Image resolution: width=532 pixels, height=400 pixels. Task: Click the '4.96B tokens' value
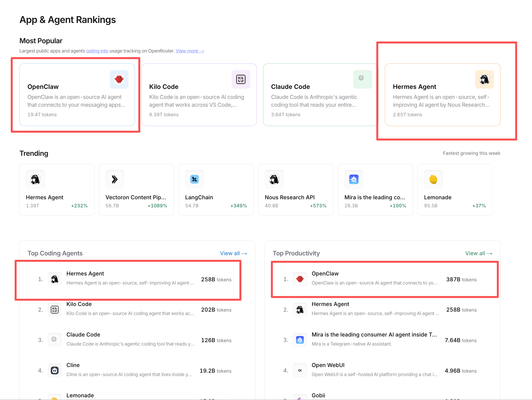tap(460, 371)
